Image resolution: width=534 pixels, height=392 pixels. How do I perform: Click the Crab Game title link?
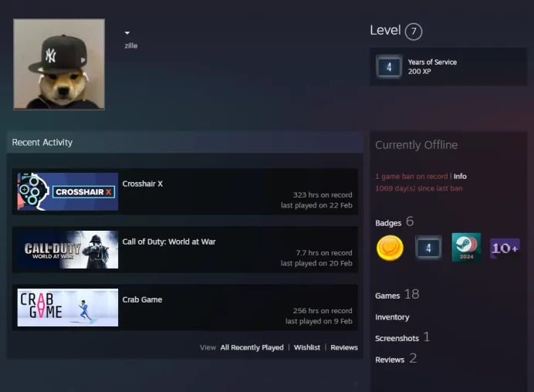click(x=142, y=299)
